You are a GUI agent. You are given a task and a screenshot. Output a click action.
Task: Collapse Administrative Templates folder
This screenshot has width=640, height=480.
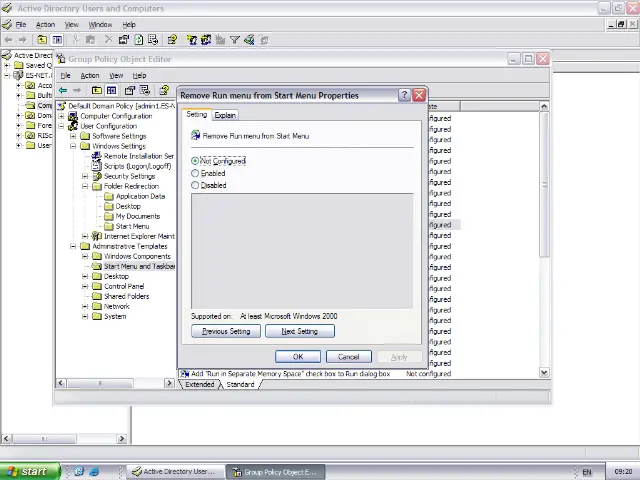[x=73, y=246]
